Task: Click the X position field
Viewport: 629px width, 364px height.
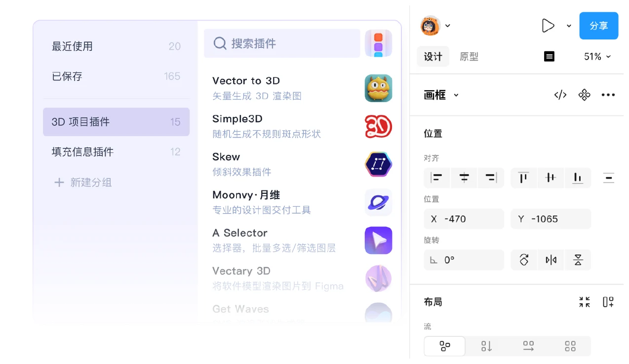Action: point(464,219)
